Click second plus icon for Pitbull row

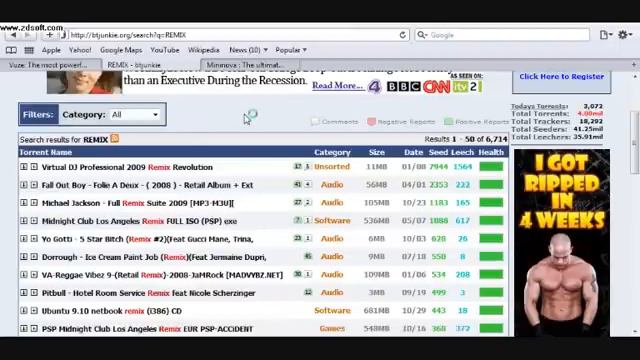coord(34,293)
